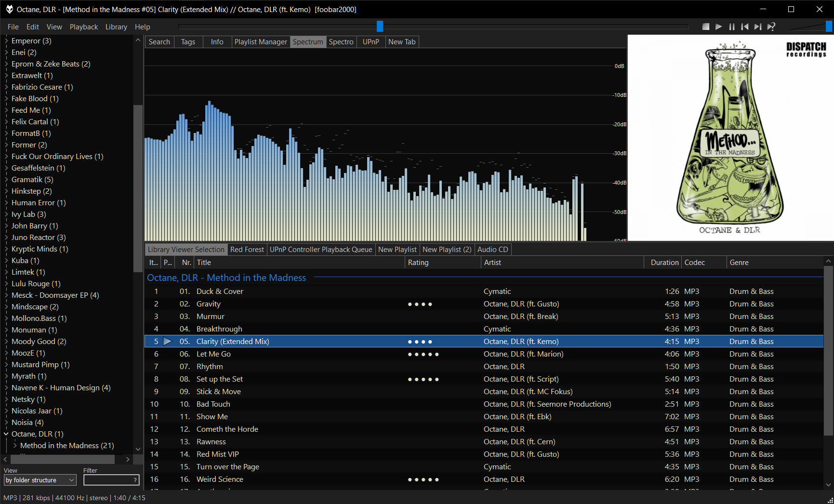Click the seek bar position handle

(380, 26)
